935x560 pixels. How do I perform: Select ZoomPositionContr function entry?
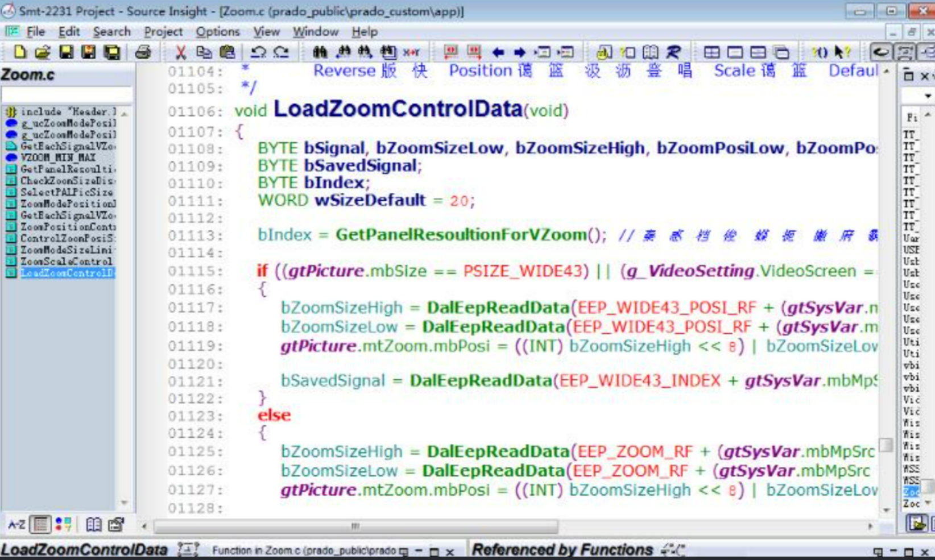[x=61, y=227]
